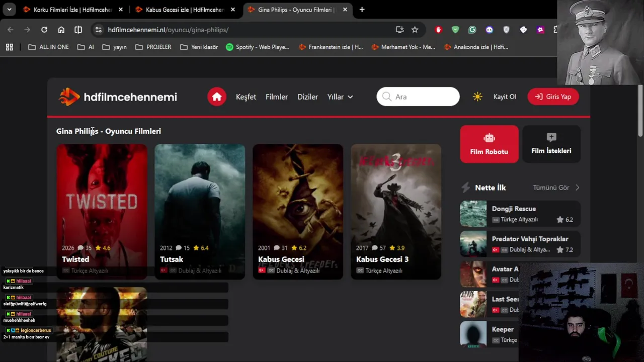This screenshot has width=644, height=362.
Task: Open Spotify Web Player bookmark
Action: [x=258, y=47]
